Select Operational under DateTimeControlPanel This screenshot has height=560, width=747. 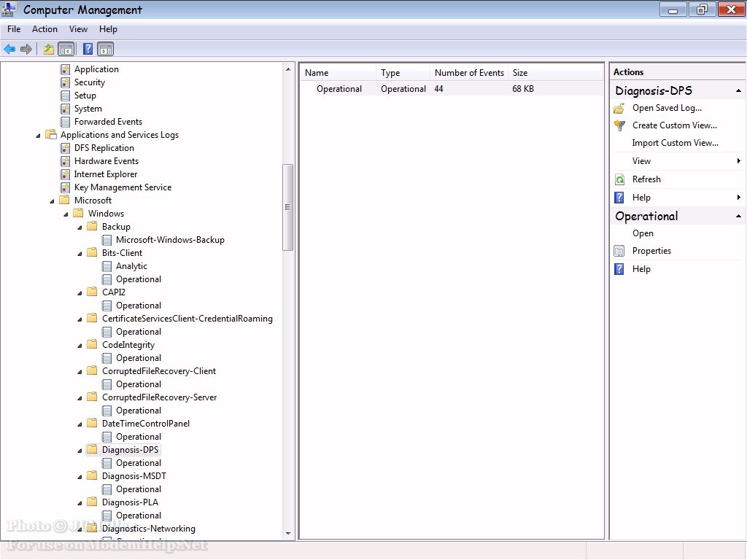139,437
